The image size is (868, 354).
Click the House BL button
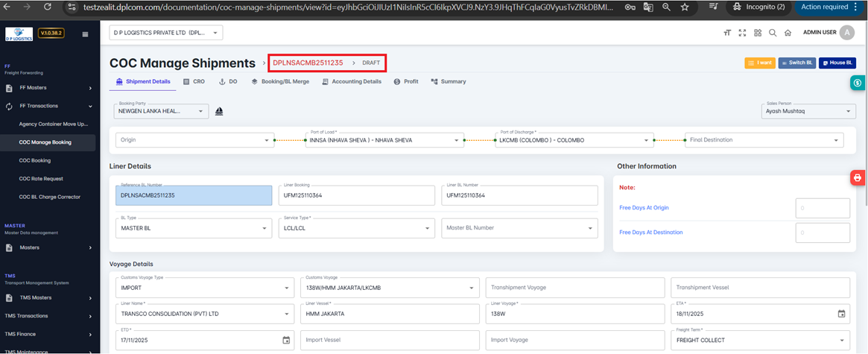click(x=837, y=63)
